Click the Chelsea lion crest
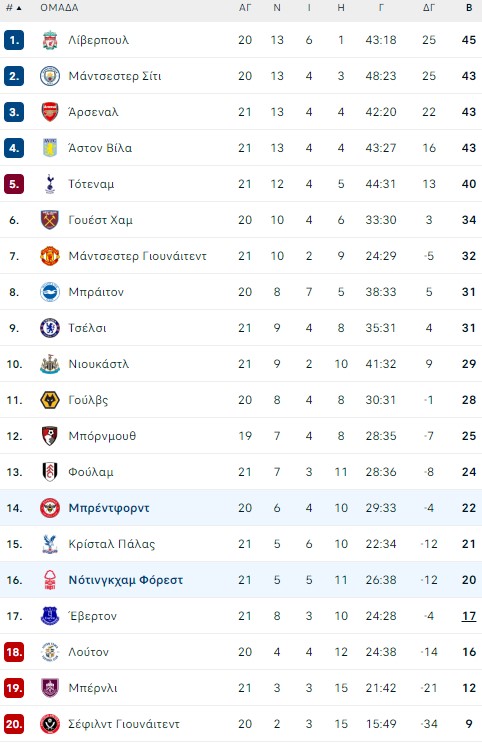Screen dimensions: 482x746 (49, 328)
